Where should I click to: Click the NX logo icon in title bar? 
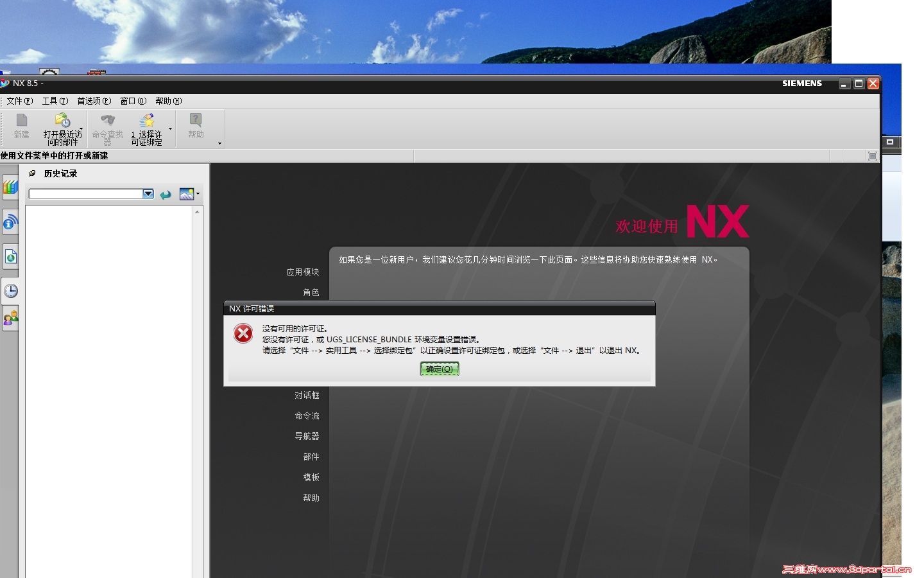pos(4,83)
